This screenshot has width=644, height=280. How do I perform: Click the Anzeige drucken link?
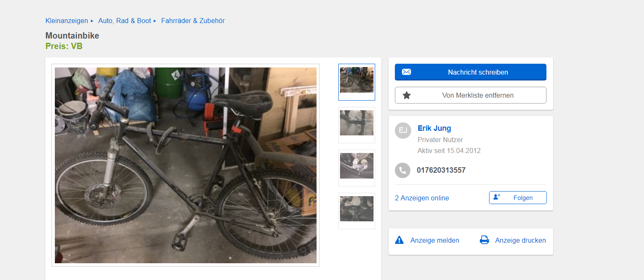tap(520, 240)
